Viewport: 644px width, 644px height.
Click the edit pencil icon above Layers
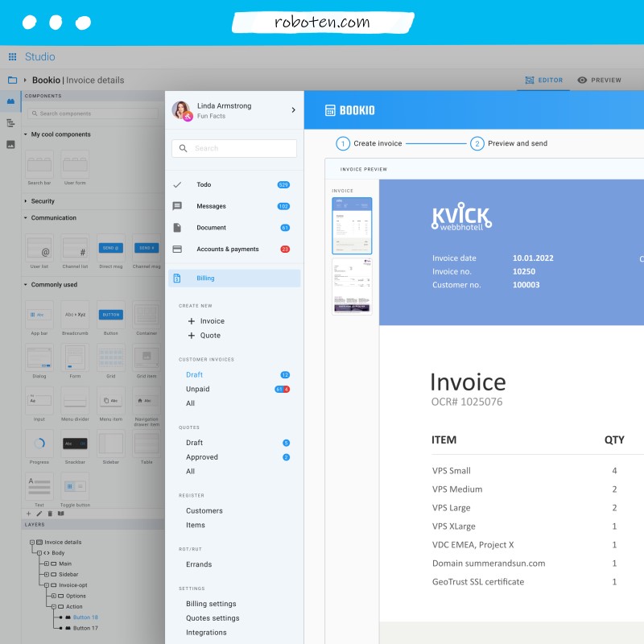tap(39, 514)
